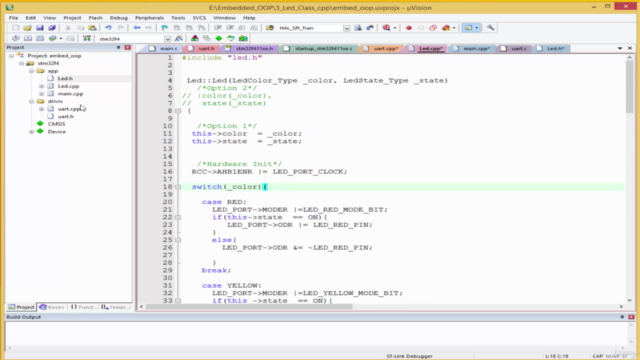Insert or remove breakpoint with red dot
The image size is (640, 360).
click(x=409, y=28)
